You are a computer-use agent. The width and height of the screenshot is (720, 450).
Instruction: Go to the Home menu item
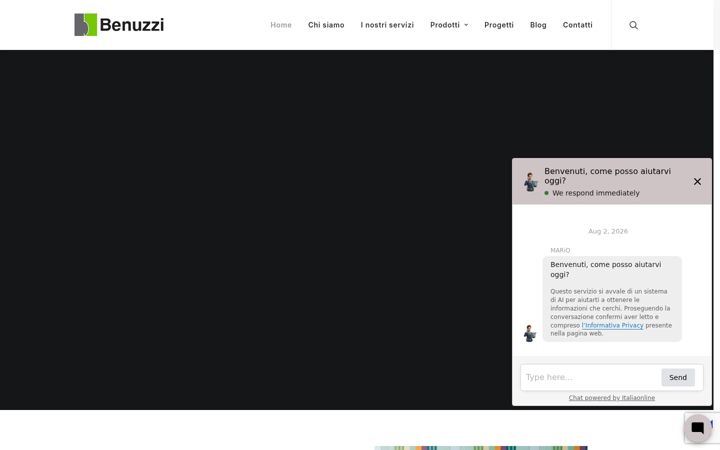click(281, 25)
